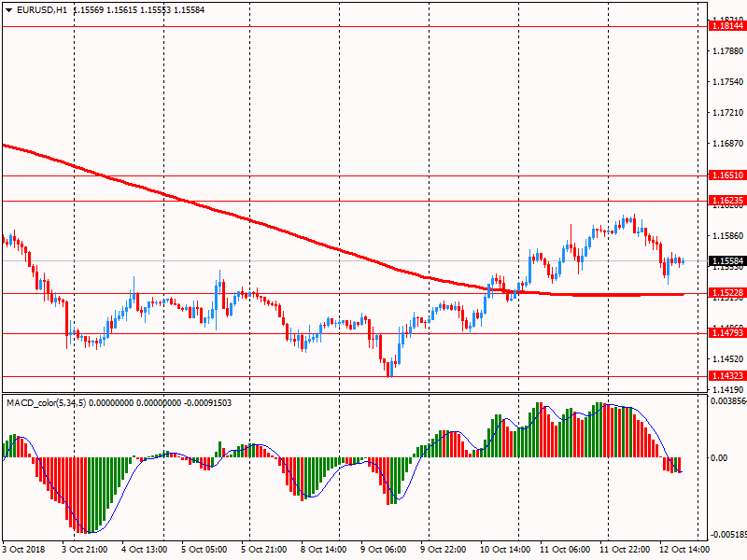Select the 1.18144 red price level label

[x=727, y=26]
